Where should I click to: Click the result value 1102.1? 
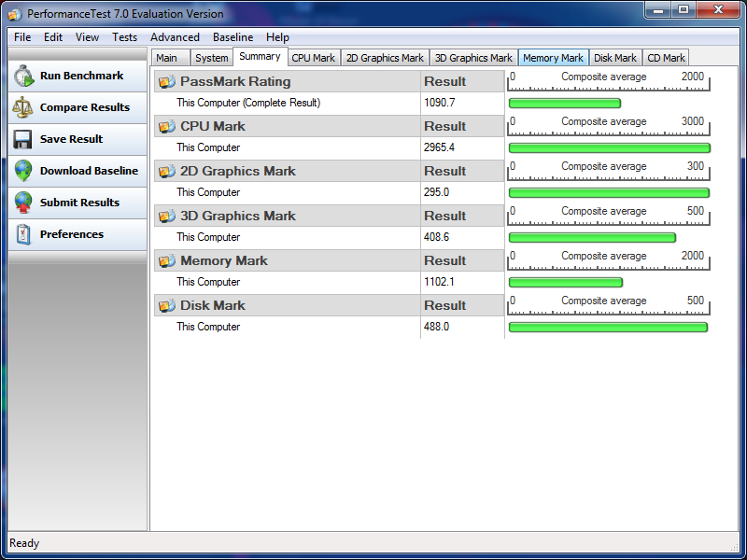pyautogui.click(x=439, y=282)
